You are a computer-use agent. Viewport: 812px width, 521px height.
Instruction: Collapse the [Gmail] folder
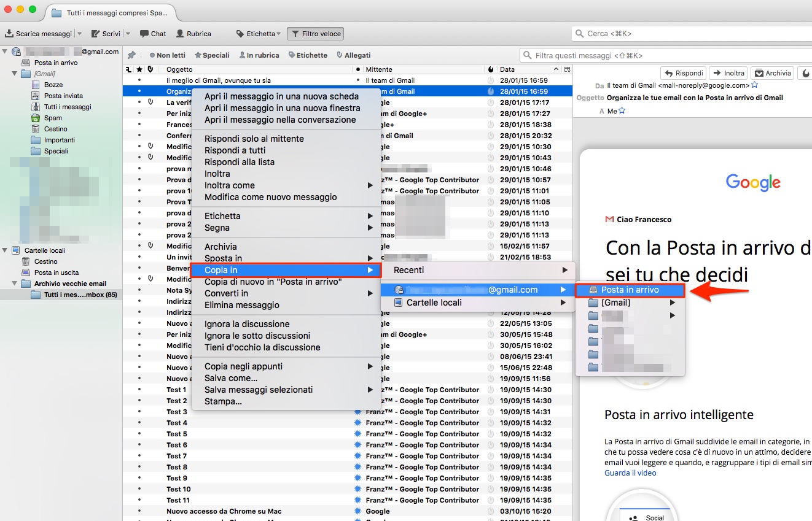coord(15,74)
